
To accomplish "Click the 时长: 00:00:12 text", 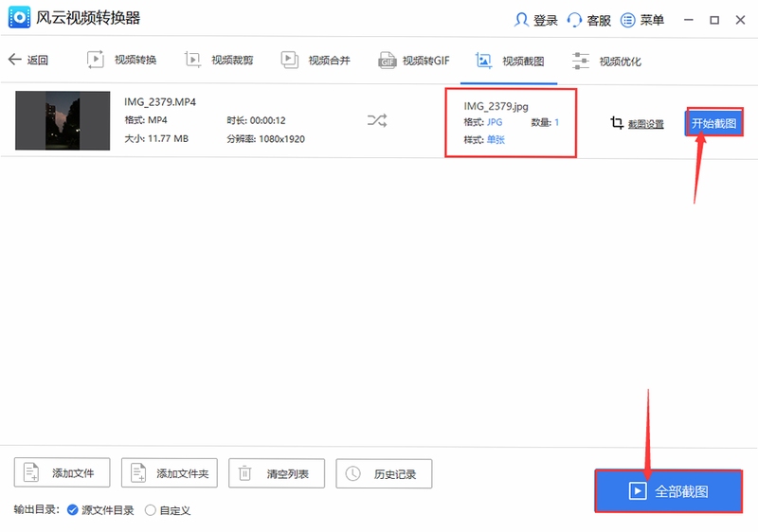I will (x=256, y=120).
